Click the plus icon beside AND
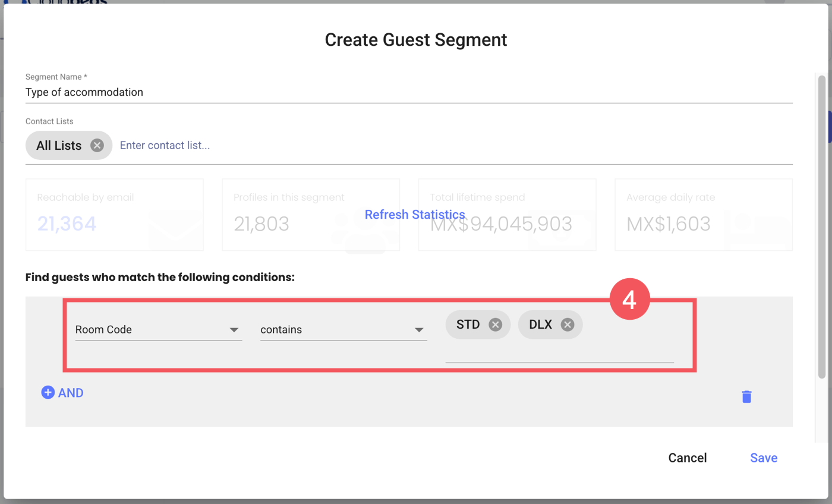Viewport: 832px width, 504px height. tap(48, 392)
